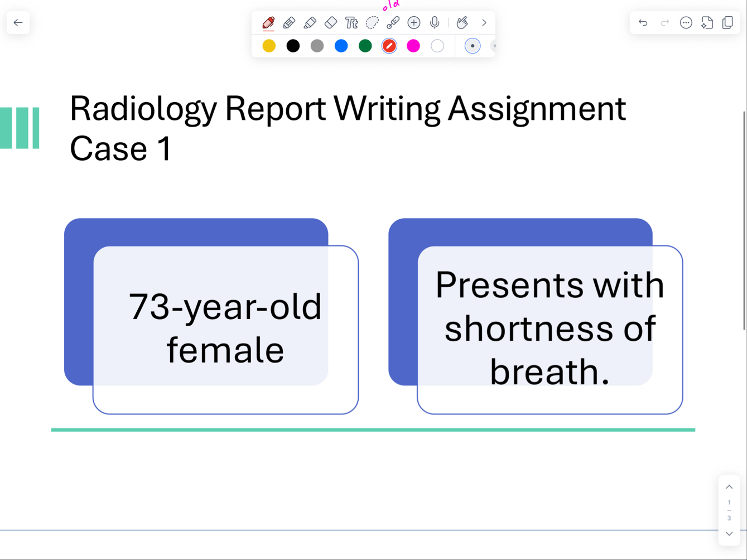This screenshot has width=747, height=560.
Task: Switch to the hand pointer tool
Action: 462,23
